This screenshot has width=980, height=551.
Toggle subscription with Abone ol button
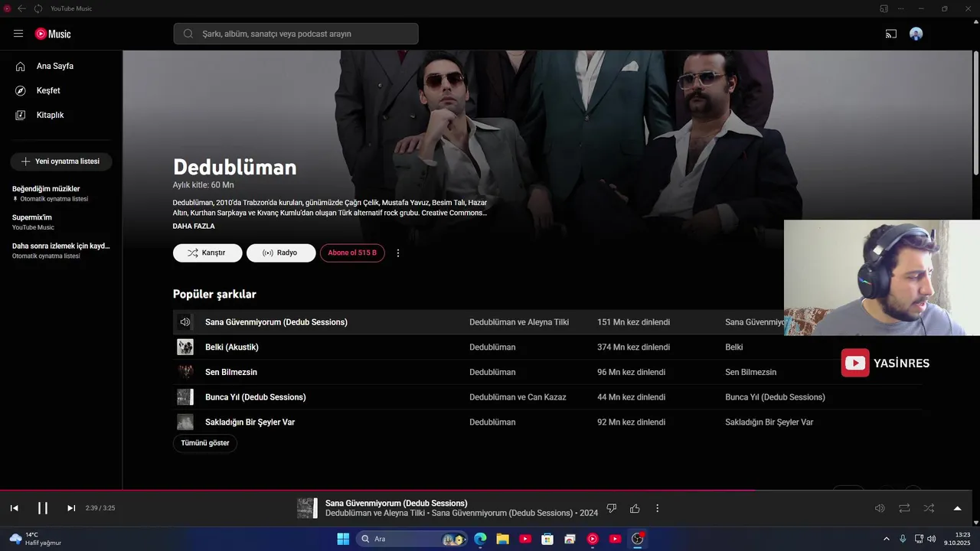coord(352,253)
